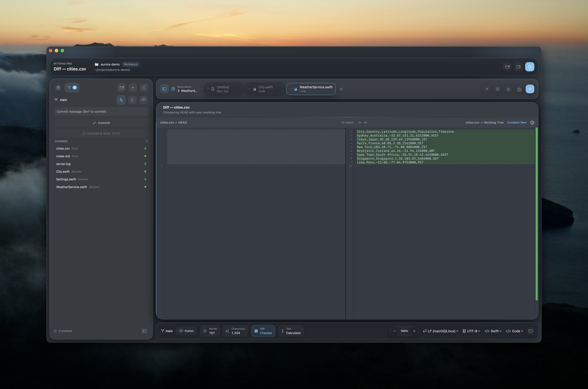Jump to previous change with up chevron
The width and height of the screenshot is (588, 389).
[360, 123]
